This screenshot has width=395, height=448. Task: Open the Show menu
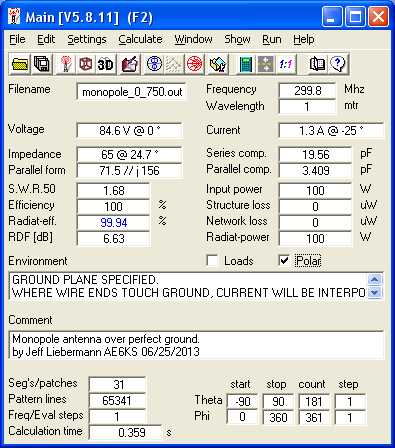click(237, 39)
